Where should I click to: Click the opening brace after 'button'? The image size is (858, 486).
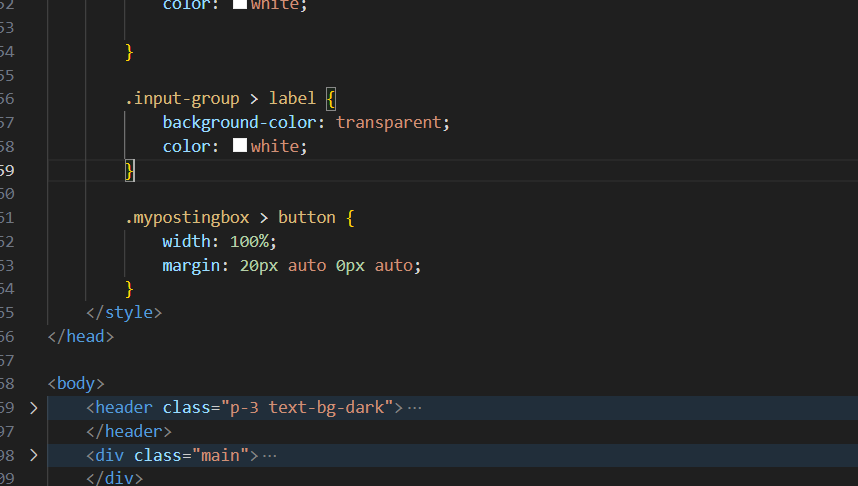point(350,218)
